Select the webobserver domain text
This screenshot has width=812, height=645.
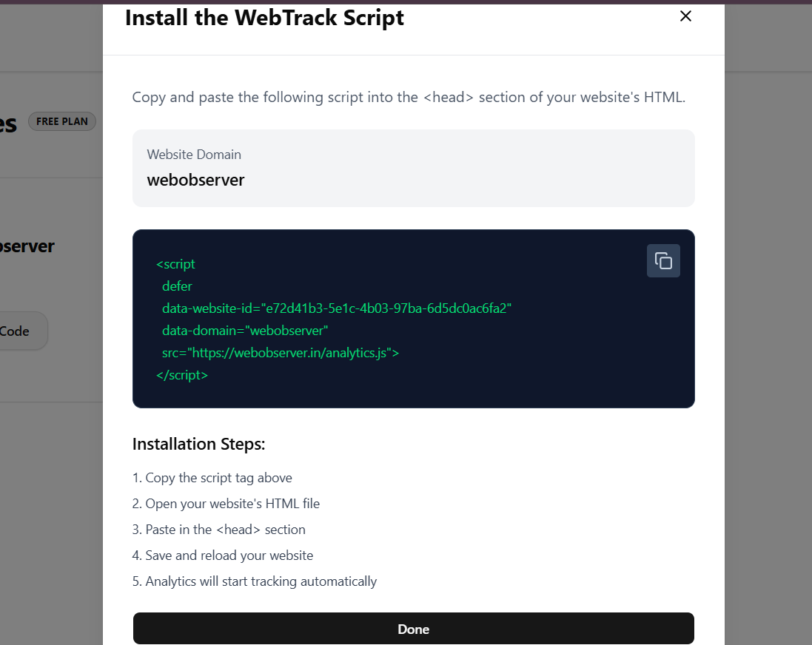tap(195, 179)
